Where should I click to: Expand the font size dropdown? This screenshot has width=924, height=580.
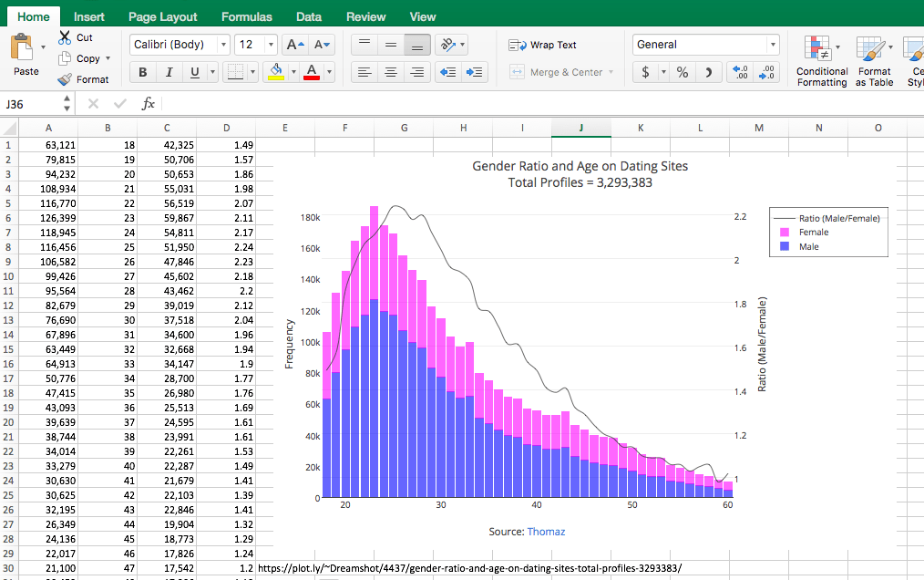tap(271, 45)
